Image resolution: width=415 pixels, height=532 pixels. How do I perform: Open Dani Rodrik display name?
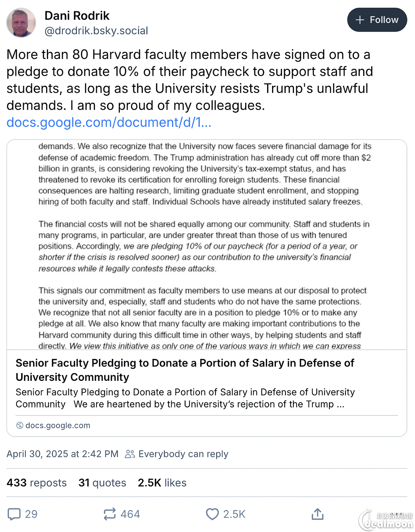click(x=77, y=15)
